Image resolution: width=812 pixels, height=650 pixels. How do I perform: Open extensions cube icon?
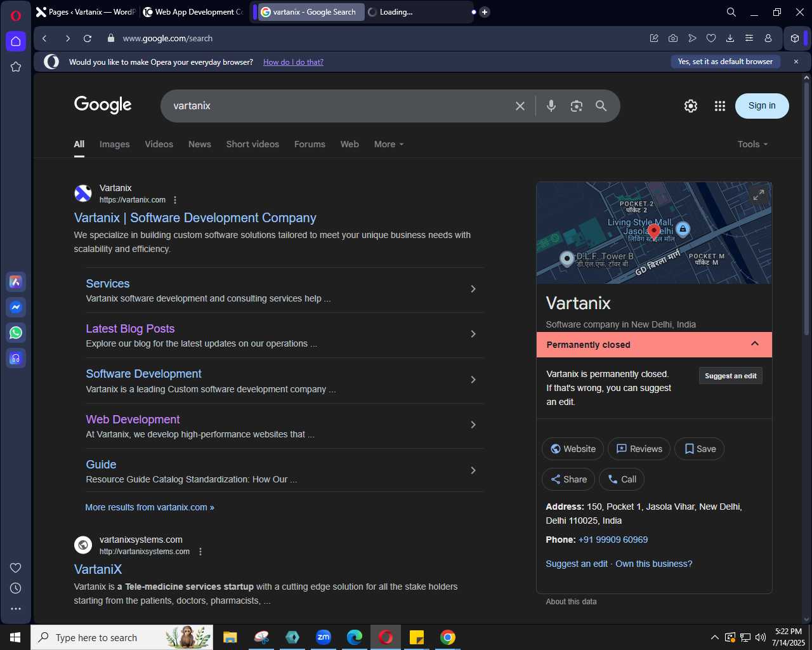point(794,38)
